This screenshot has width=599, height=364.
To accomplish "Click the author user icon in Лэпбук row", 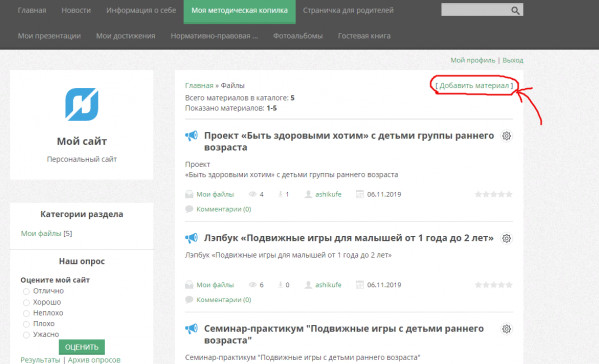I will pyautogui.click(x=308, y=285).
